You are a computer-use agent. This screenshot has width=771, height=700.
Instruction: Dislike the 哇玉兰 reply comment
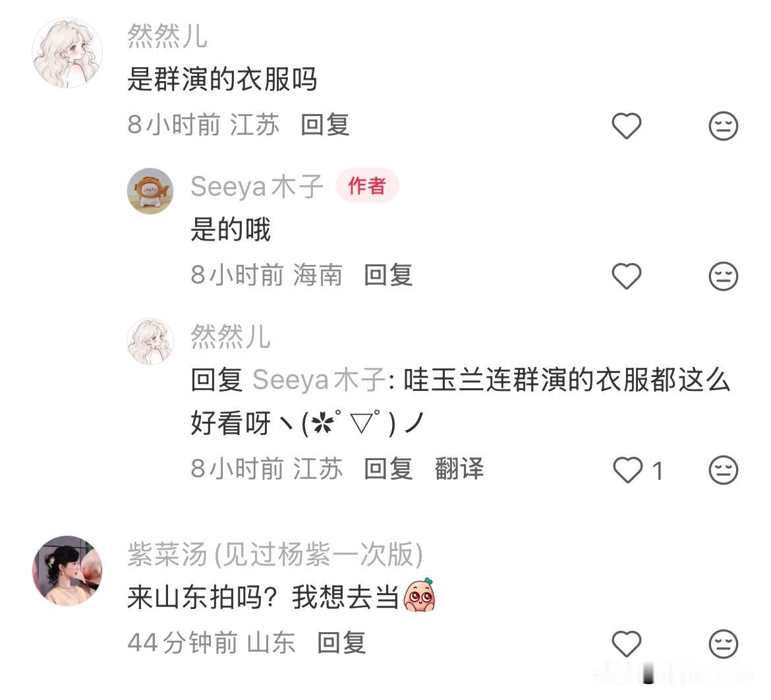click(x=724, y=470)
